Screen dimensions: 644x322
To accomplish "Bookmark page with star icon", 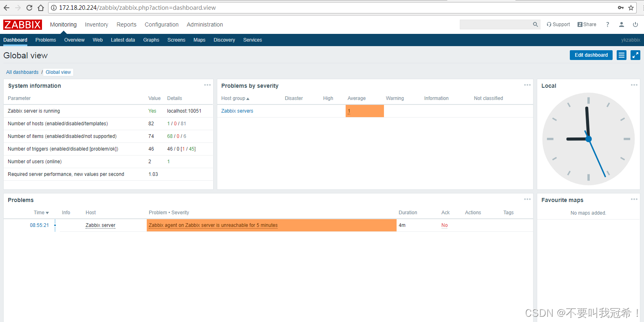I will point(631,8).
